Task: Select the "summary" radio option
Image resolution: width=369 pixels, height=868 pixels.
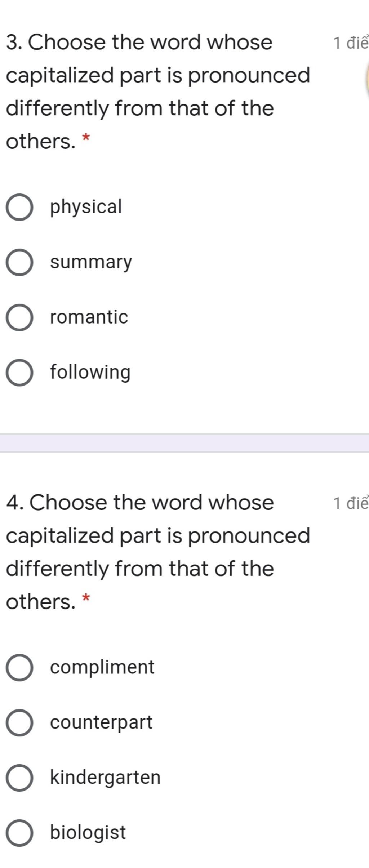Action: point(19,262)
